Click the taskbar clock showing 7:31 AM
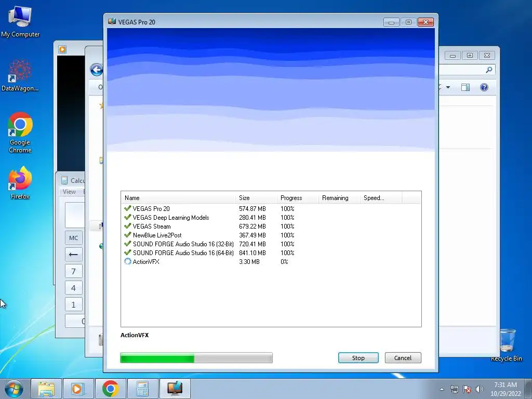Image resolution: width=532 pixels, height=399 pixels. pyautogui.click(x=506, y=389)
